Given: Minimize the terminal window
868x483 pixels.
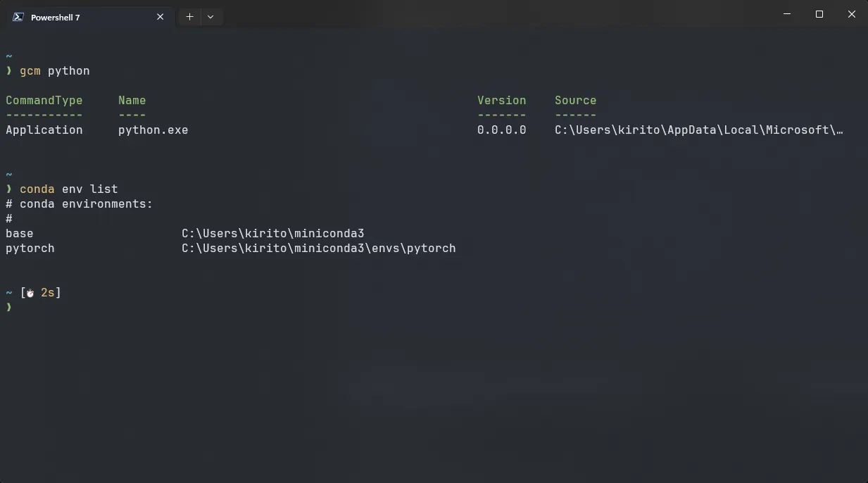Looking at the screenshot, I should 787,14.
